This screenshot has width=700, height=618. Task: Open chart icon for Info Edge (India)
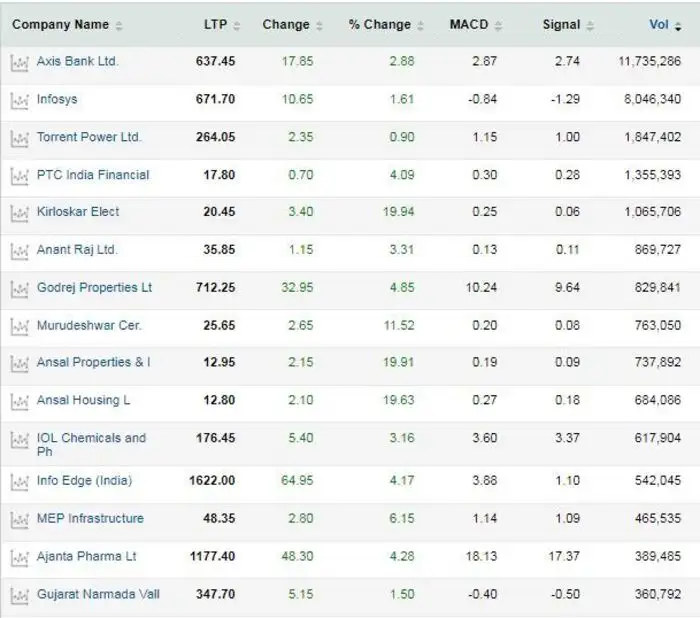[x=19, y=482]
